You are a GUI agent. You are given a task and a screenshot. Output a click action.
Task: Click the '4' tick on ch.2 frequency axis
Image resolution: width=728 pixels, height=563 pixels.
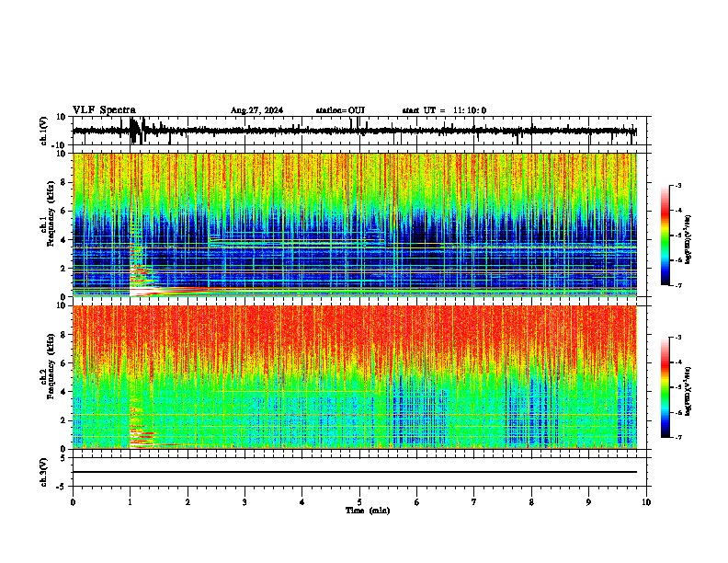pyautogui.click(x=63, y=392)
